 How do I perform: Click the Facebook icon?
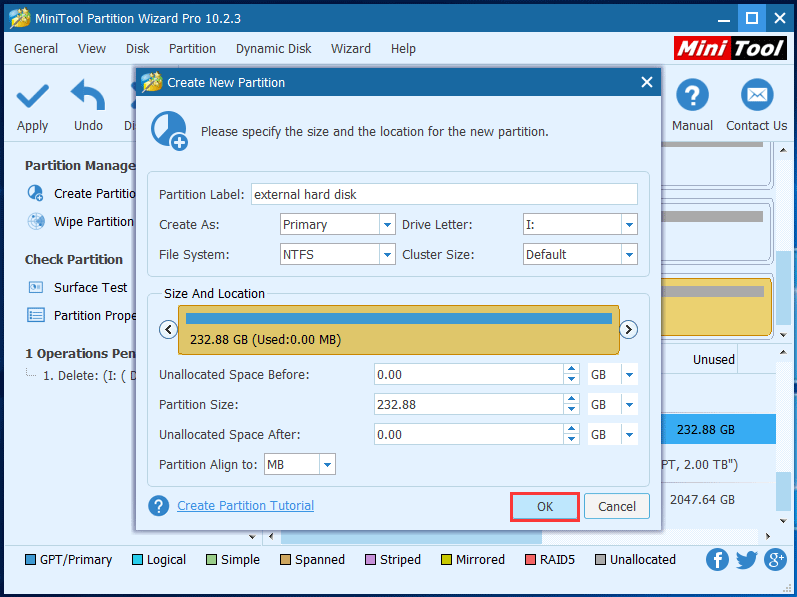(x=717, y=560)
